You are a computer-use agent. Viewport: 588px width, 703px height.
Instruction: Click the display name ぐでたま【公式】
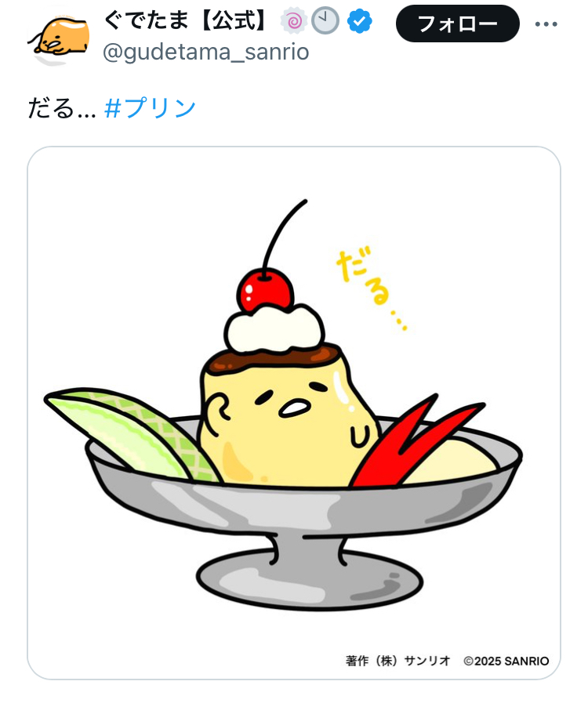pyautogui.click(x=186, y=21)
